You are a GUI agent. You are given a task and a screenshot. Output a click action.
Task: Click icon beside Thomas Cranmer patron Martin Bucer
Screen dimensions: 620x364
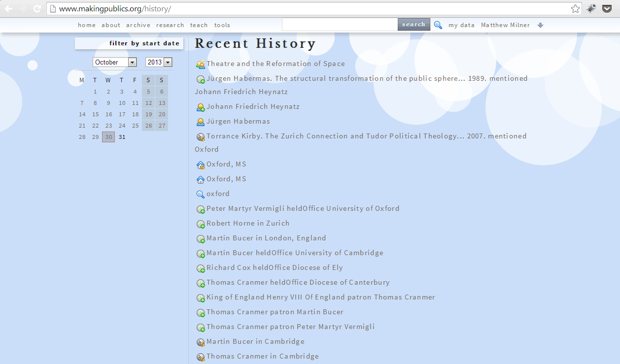pos(201,313)
